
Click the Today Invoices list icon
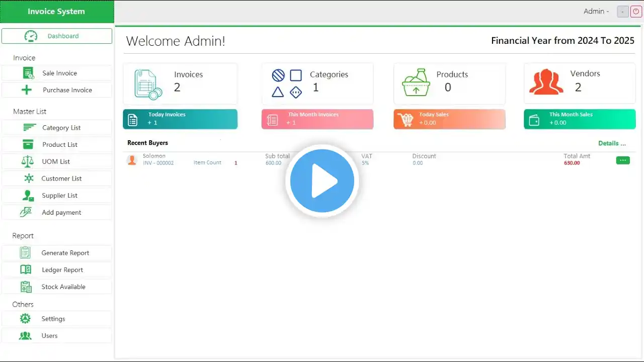(132, 120)
